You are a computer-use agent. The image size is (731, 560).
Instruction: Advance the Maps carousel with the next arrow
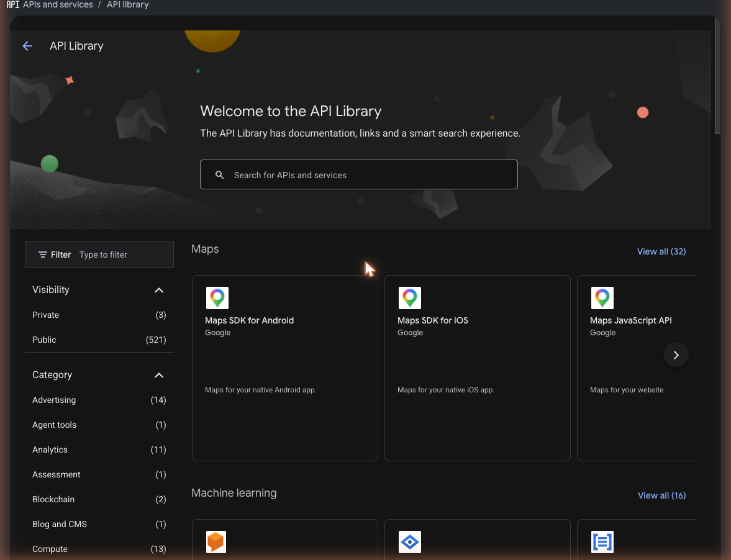[x=676, y=355]
